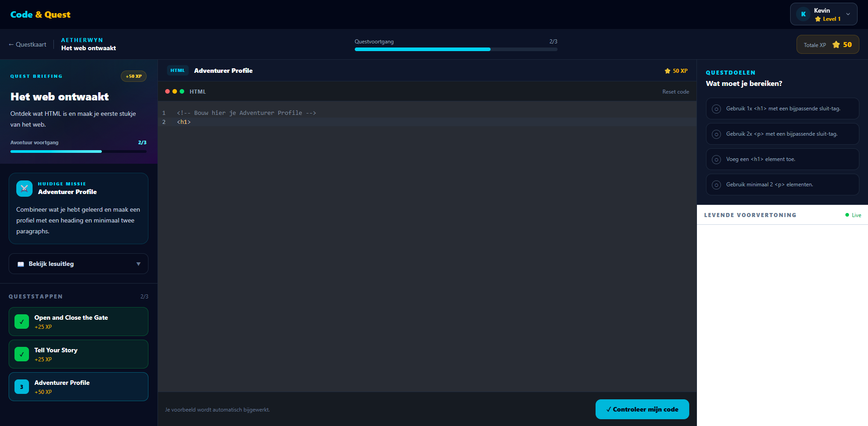Click inside the empty code editor area
868x426 pixels.
(427, 258)
